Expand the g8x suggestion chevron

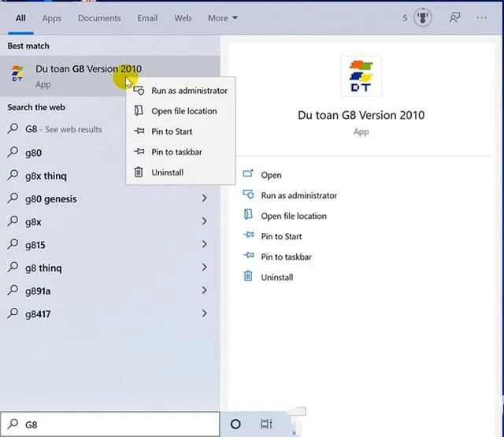point(205,221)
